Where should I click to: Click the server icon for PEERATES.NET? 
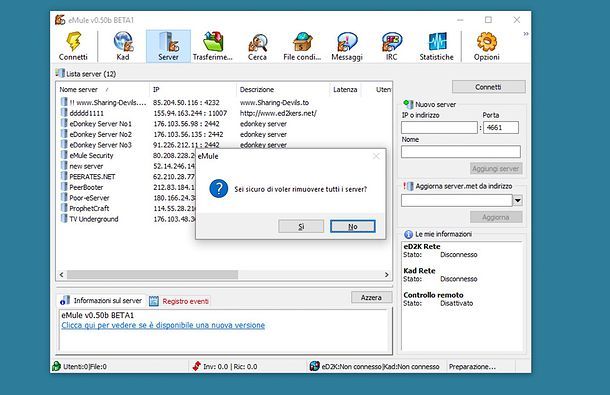[x=64, y=176]
